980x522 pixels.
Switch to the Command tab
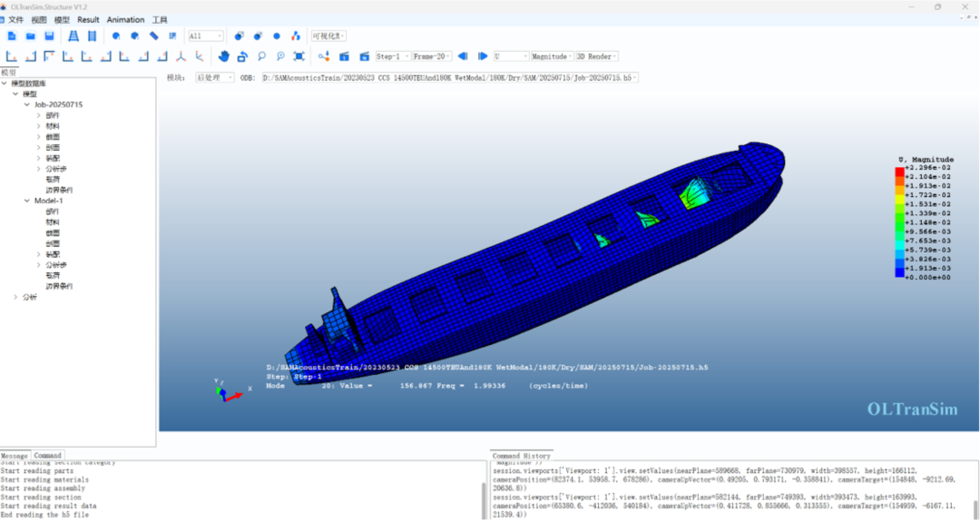point(47,455)
